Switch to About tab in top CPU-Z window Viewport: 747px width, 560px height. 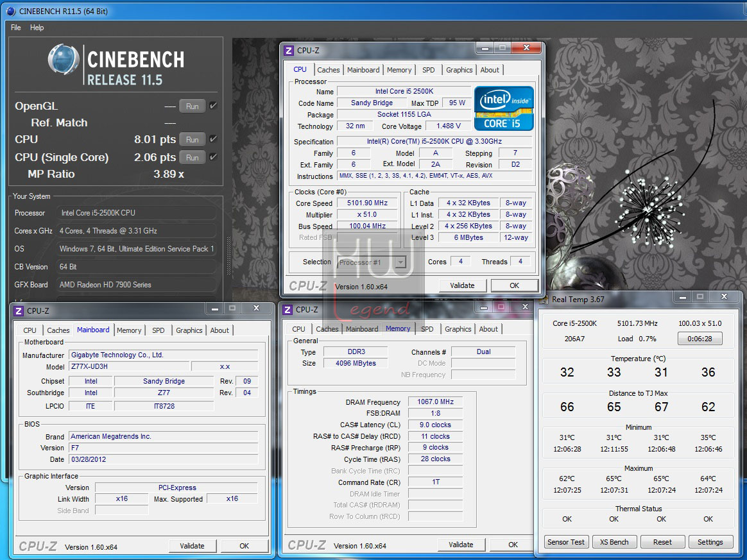pyautogui.click(x=490, y=70)
